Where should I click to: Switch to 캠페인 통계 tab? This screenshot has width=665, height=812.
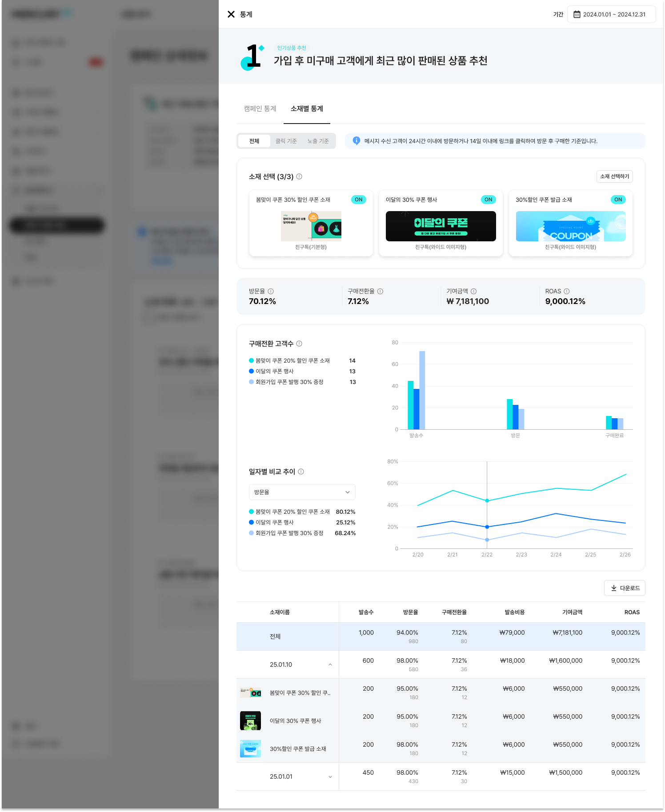click(x=260, y=108)
